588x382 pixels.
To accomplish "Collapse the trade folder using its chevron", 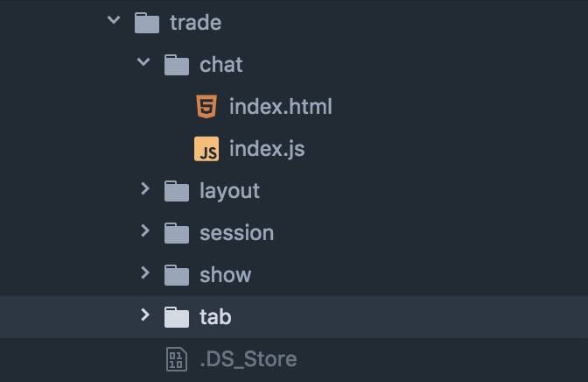I will point(114,19).
